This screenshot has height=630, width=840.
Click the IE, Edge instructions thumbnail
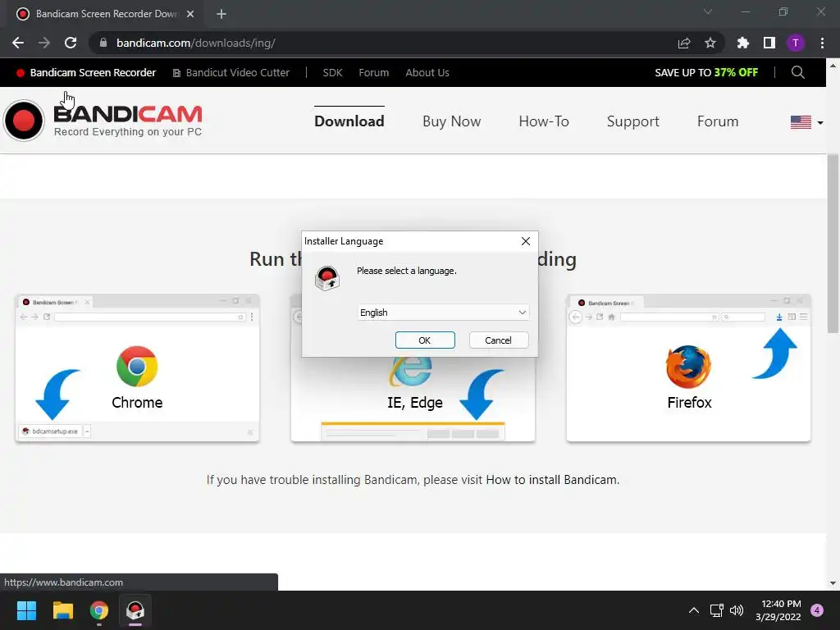pyautogui.click(x=413, y=399)
